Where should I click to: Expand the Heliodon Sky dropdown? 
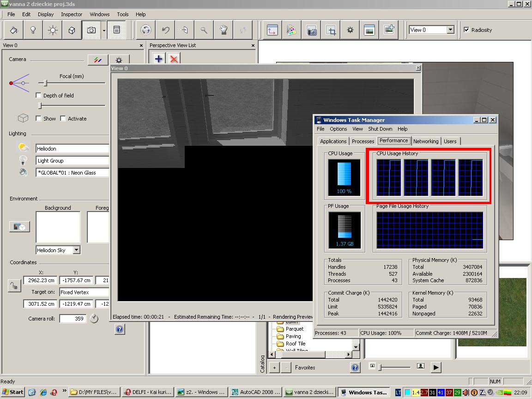pos(76,250)
